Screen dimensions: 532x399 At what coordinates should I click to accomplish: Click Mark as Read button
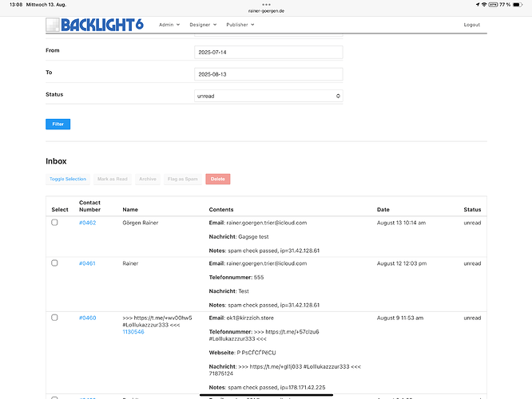[113, 179]
